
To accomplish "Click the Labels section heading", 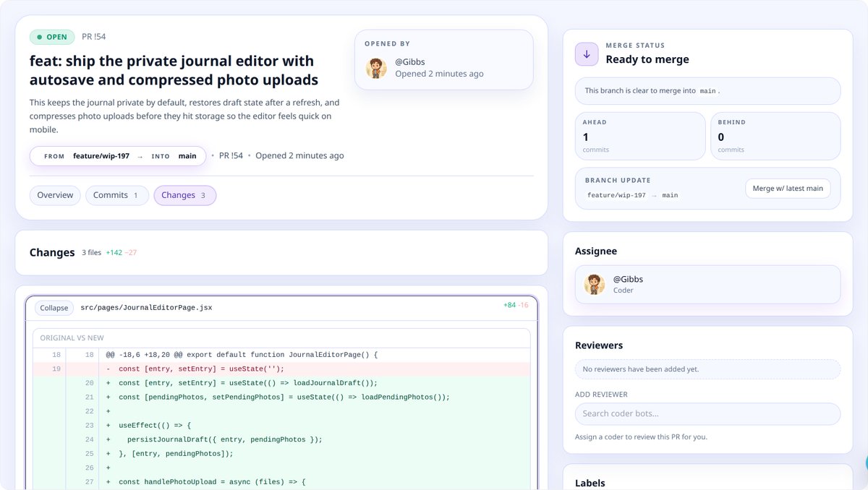I will click(x=590, y=483).
